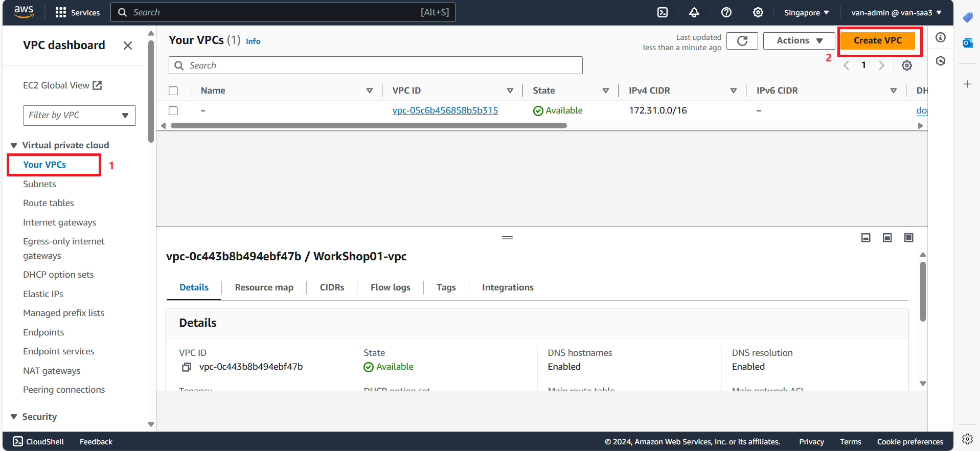Open the Outlook sidebar icon

coord(967,43)
